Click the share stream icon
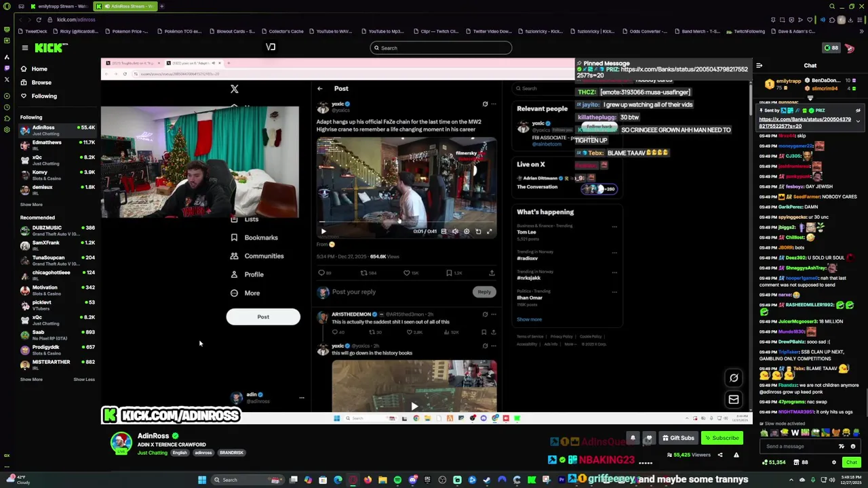This screenshot has width=868, height=488. click(x=720, y=455)
